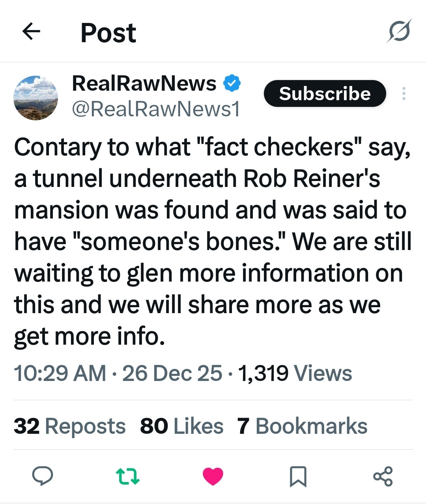Screen dimensions: 426x504
Task: Click the blue verified badge
Action: pos(232,83)
